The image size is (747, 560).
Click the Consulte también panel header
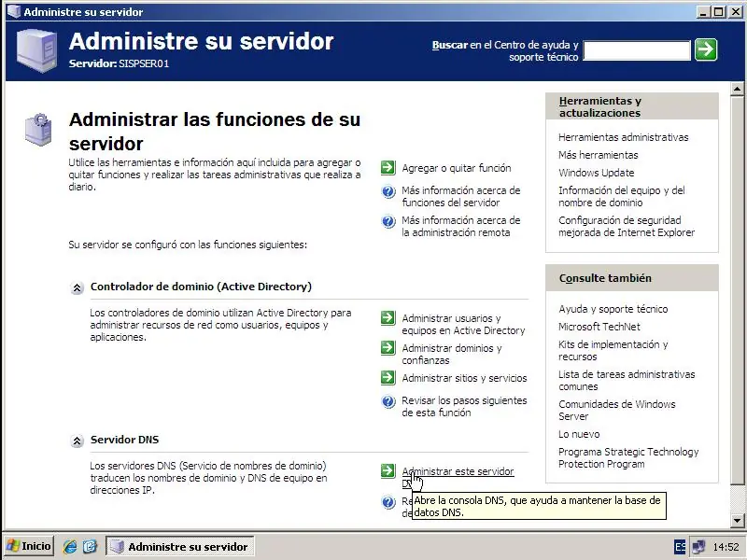pyautogui.click(x=632, y=278)
